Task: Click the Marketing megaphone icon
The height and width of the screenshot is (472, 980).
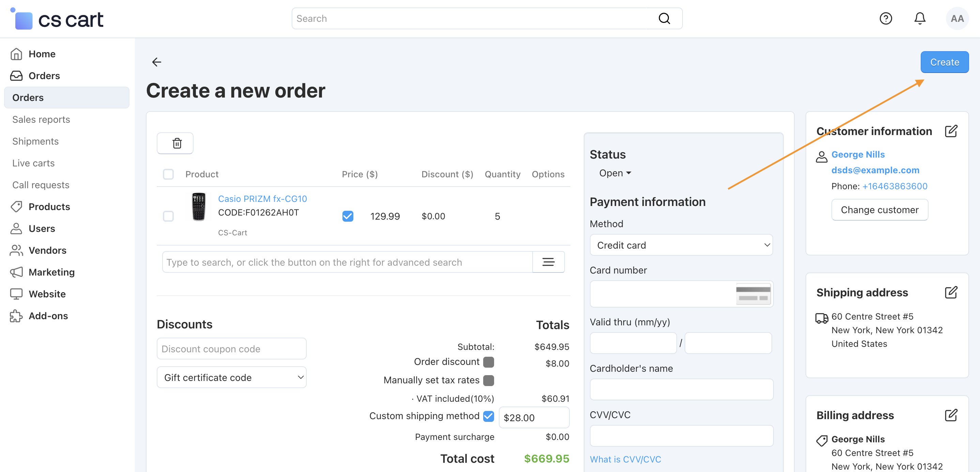Action: [16, 272]
